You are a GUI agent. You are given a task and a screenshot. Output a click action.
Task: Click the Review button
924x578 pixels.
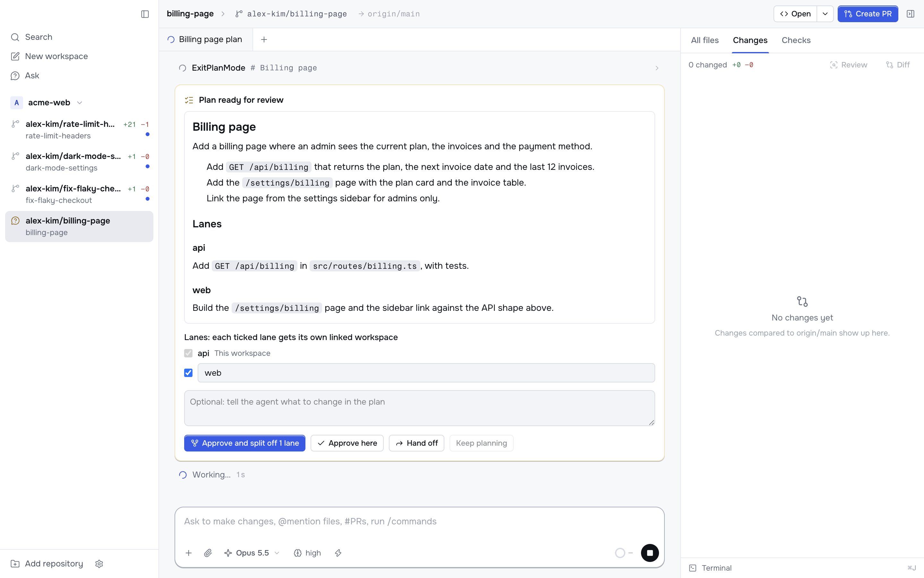[x=848, y=65]
